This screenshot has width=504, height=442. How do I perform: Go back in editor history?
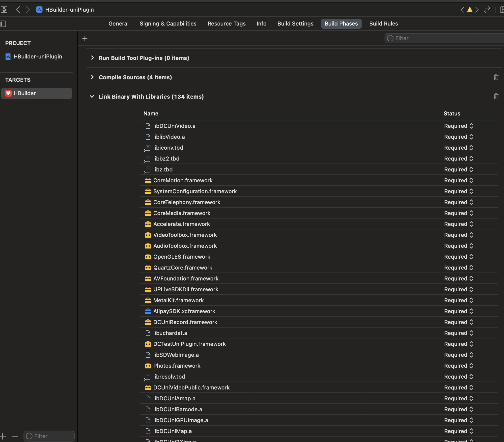18,10
